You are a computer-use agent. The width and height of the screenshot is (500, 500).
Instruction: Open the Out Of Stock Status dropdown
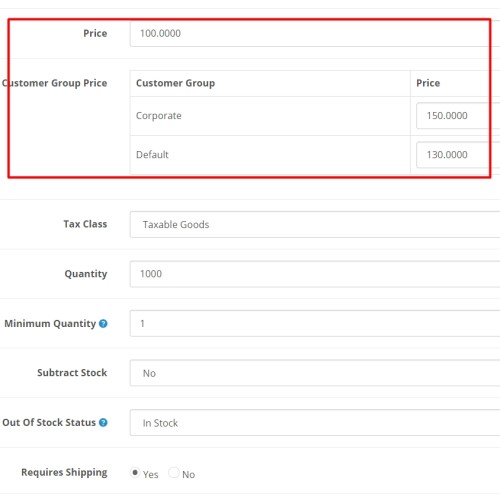[315, 423]
